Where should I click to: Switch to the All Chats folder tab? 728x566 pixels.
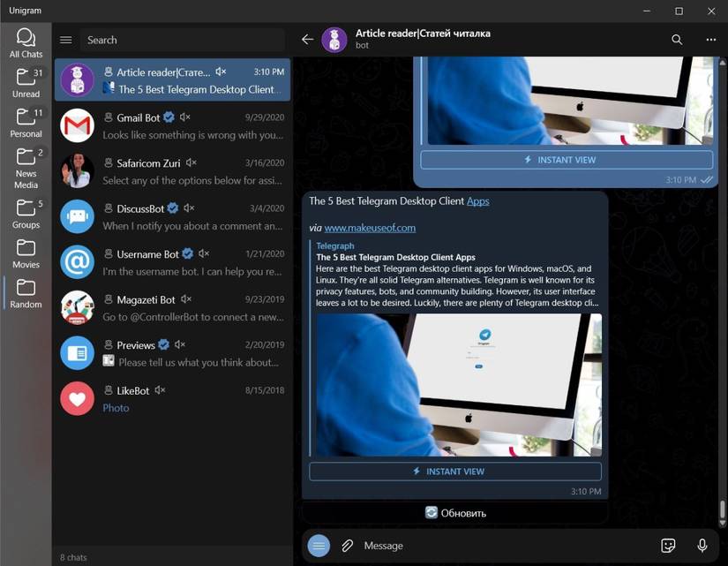pyautogui.click(x=25, y=41)
